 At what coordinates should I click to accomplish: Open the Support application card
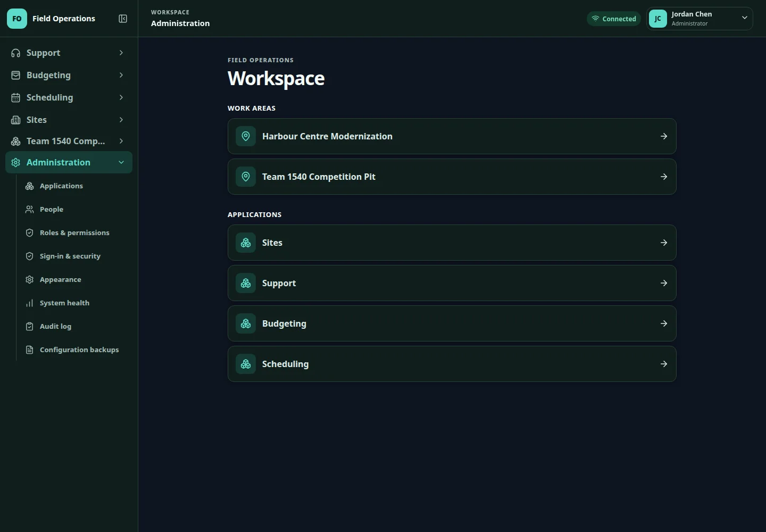[x=452, y=283]
